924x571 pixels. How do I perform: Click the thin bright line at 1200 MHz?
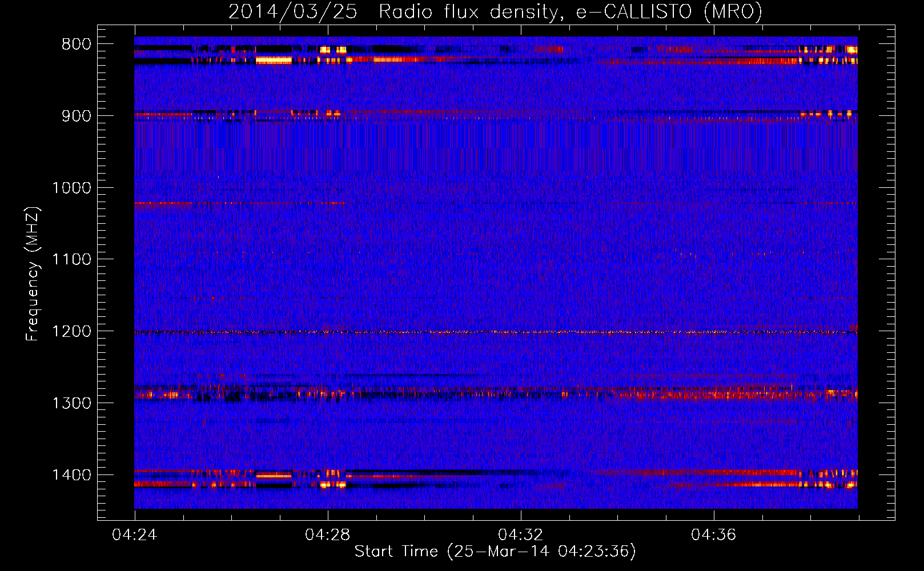tap(496, 332)
